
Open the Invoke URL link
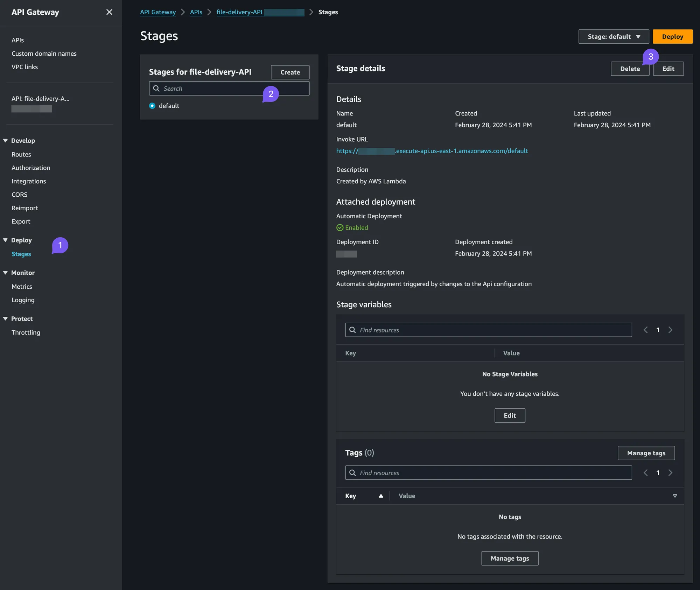point(432,151)
